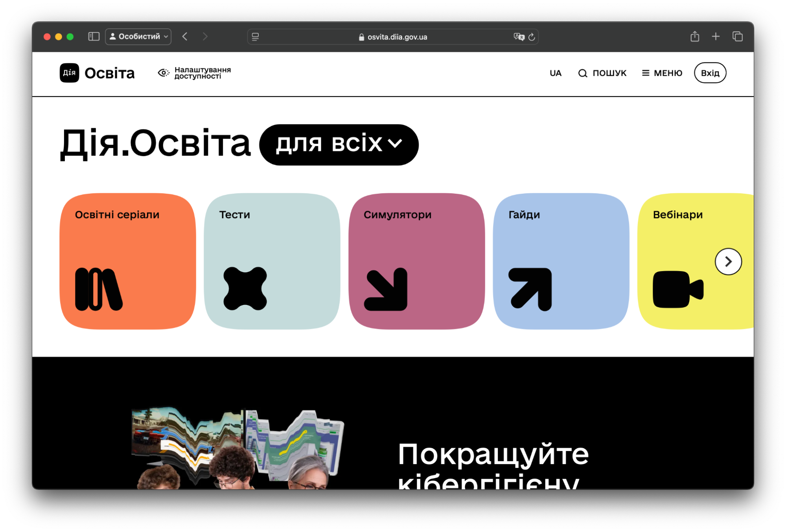Click the down-right arrow icon in Симулятори
786x532 pixels.
pos(386,289)
